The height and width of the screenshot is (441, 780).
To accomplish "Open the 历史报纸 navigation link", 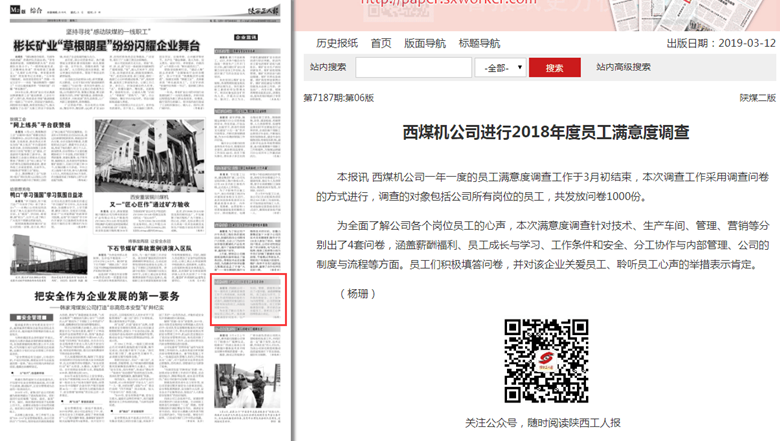I will [x=337, y=43].
